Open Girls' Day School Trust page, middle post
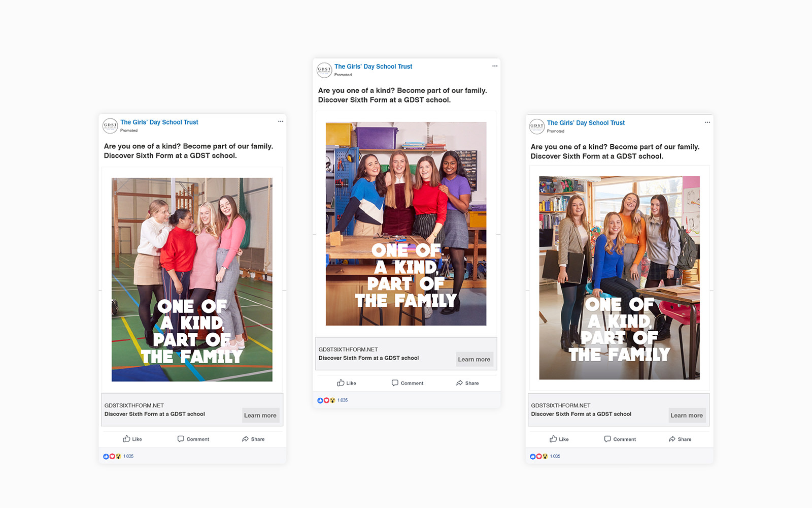 (373, 67)
